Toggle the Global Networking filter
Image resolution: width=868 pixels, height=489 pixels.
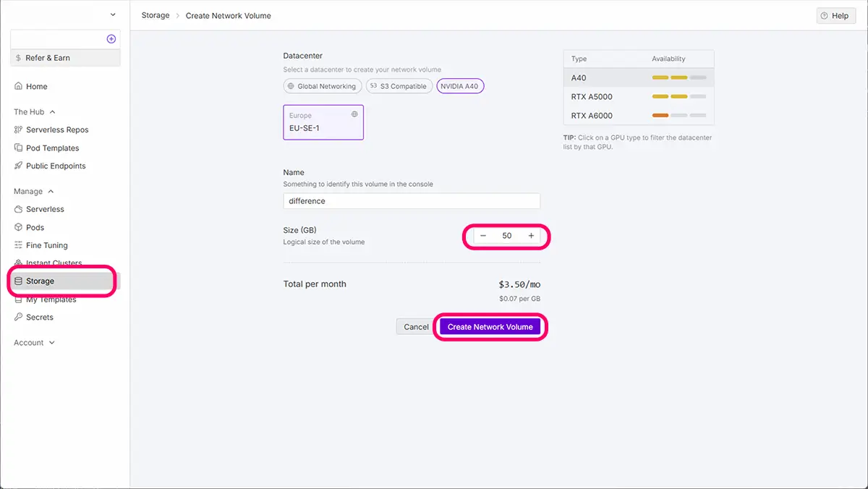[x=322, y=86]
